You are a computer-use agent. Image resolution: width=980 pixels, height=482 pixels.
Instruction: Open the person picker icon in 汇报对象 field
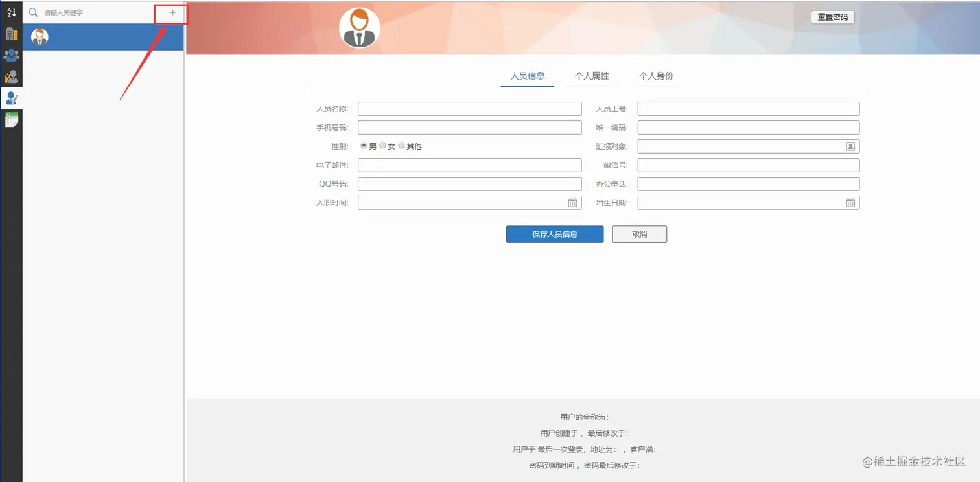tap(850, 146)
